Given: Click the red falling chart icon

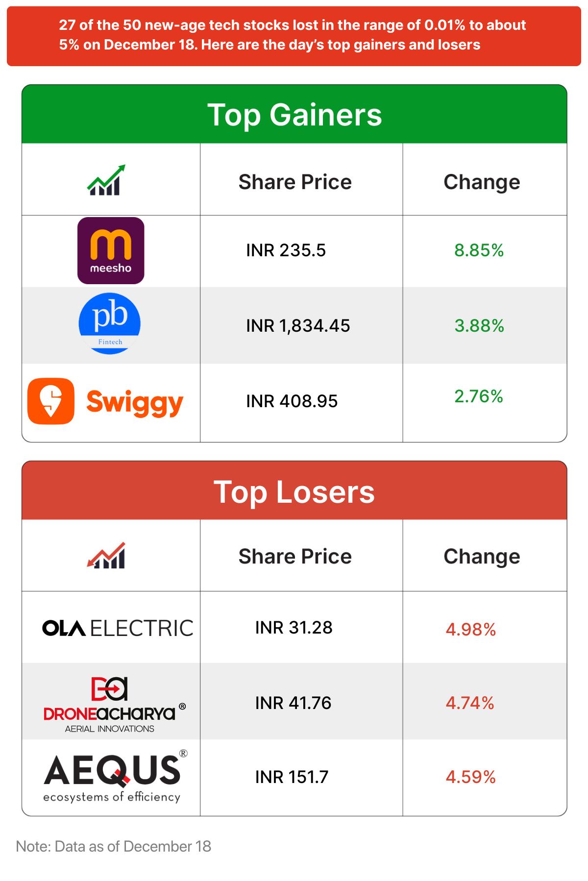Looking at the screenshot, I should click(x=106, y=556).
